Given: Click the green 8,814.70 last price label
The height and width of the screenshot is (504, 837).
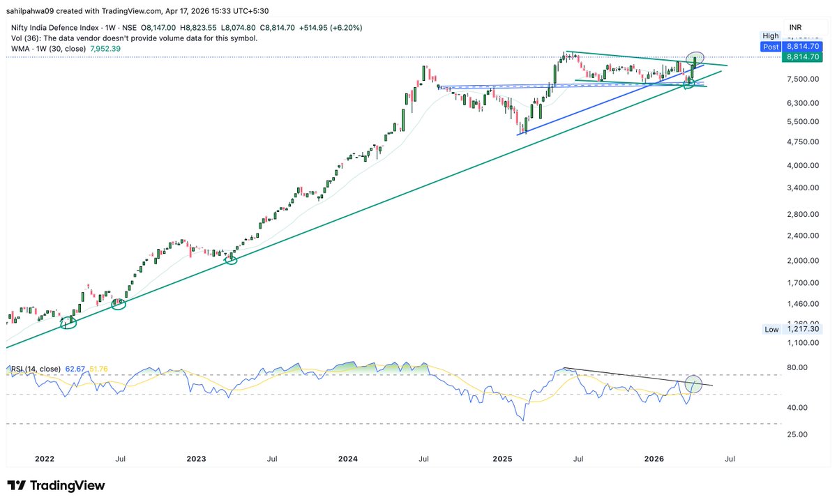Looking at the screenshot, I should coord(801,57).
